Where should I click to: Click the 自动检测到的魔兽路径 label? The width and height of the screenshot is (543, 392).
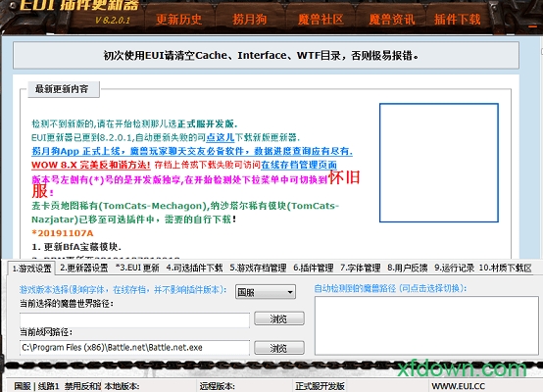pyautogui.click(x=390, y=288)
